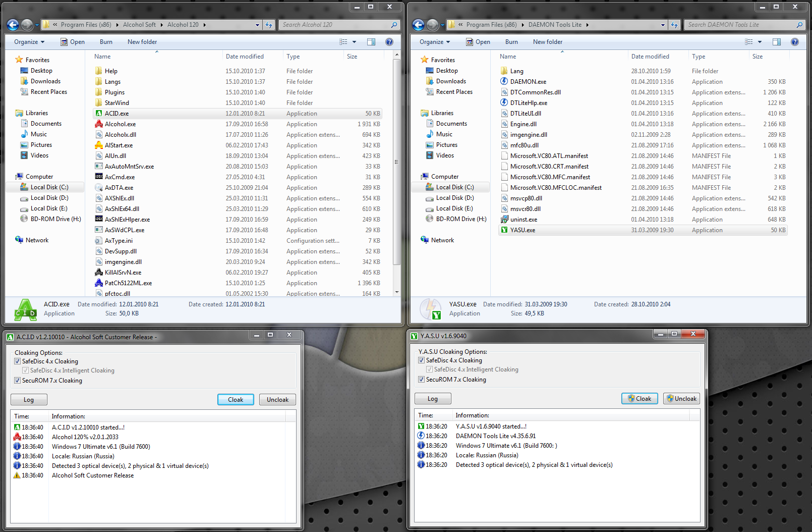Select AxCmd.exe file icon

coord(99,177)
